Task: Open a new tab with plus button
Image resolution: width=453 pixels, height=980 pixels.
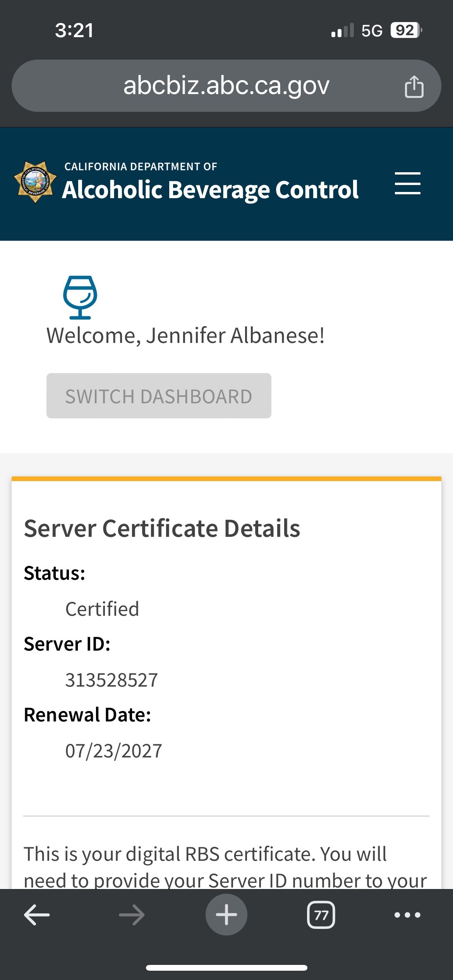Action: click(226, 915)
